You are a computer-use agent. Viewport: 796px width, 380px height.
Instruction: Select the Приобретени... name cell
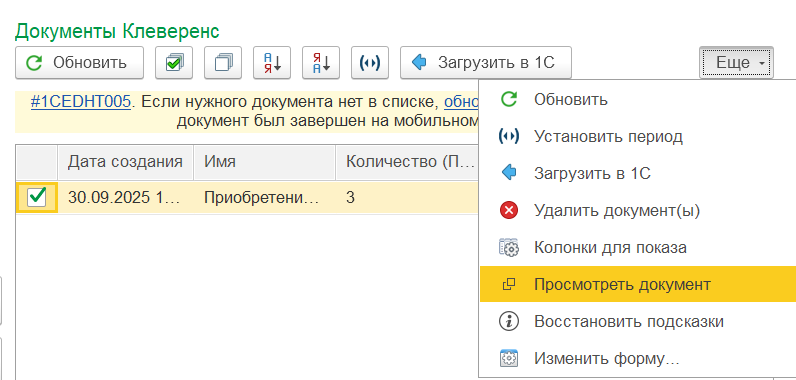pos(264,197)
